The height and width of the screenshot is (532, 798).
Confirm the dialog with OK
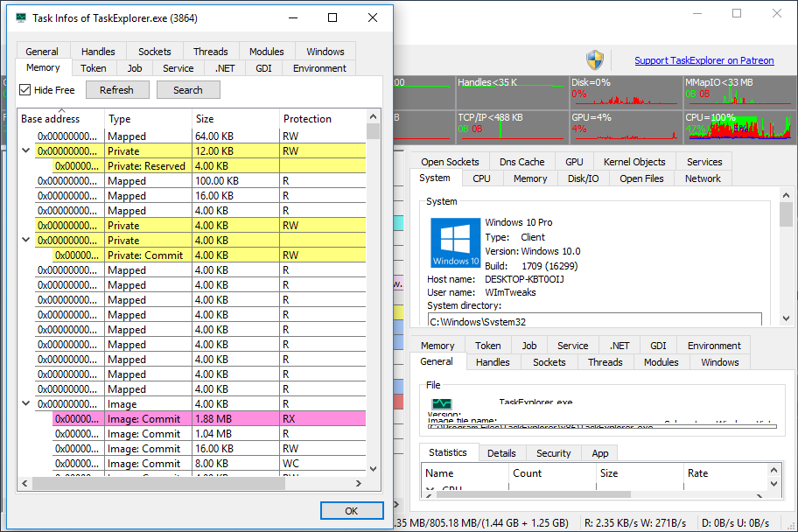pyautogui.click(x=351, y=511)
